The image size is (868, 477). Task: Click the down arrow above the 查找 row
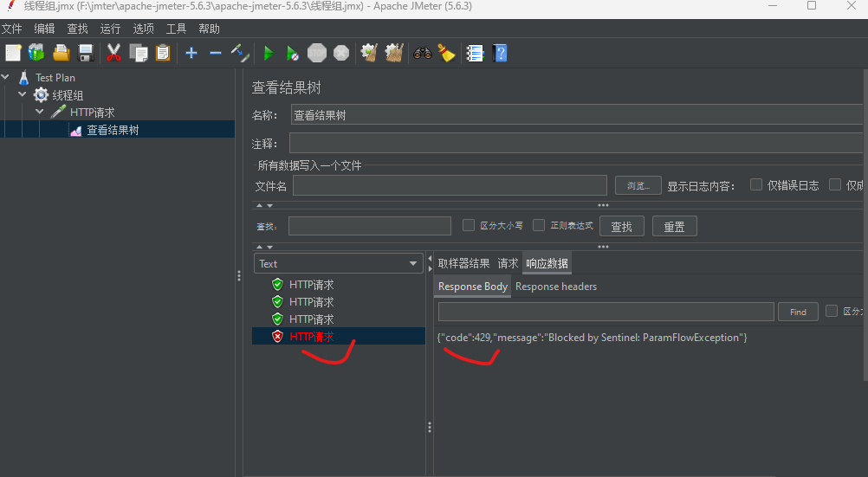(x=269, y=205)
